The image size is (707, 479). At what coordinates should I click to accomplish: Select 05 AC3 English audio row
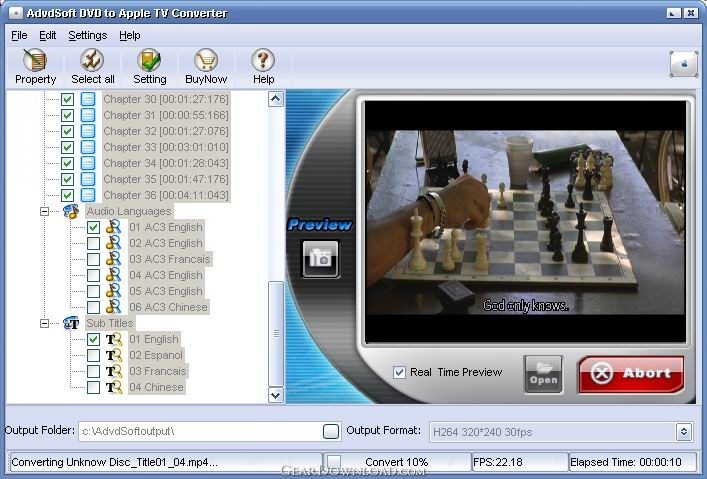[x=166, y=291]
